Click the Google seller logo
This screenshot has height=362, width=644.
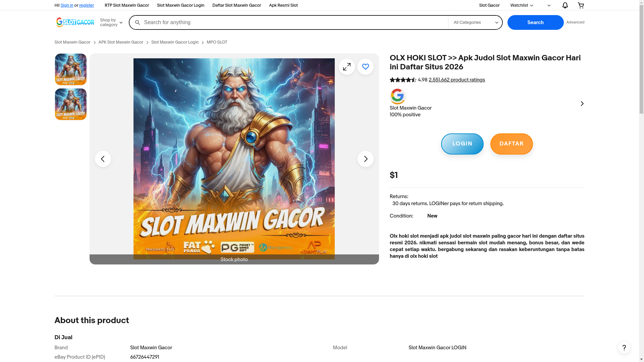pyautogui.click(x=398, y=96)
